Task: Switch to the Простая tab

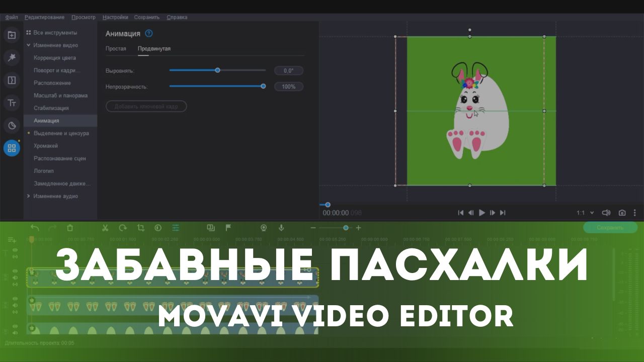Action: 116,49
